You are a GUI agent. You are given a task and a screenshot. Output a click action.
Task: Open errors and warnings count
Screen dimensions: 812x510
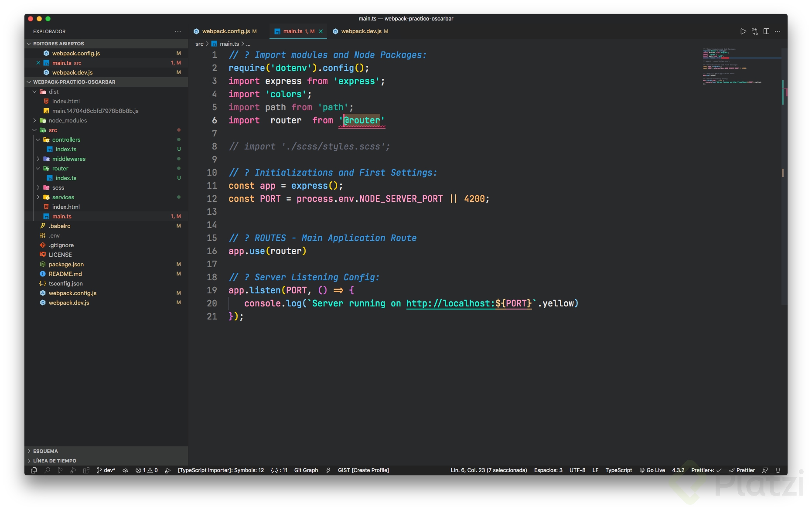point(147,470)
